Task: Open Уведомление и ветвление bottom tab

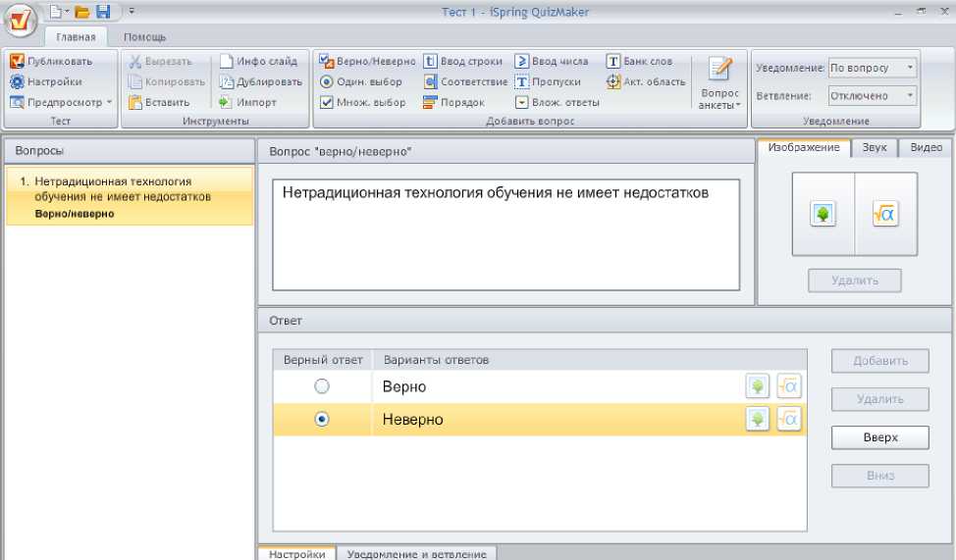Action: point(417,554)
